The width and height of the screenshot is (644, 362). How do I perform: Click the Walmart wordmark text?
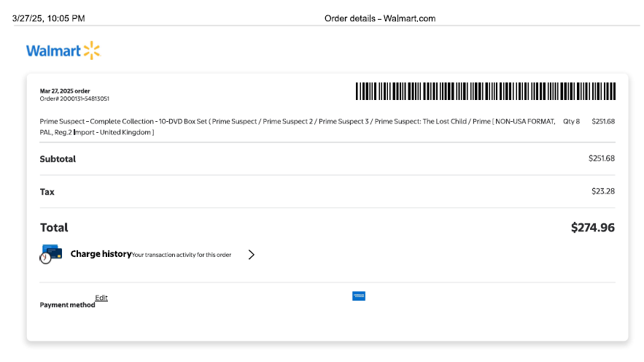click(53, 51)
